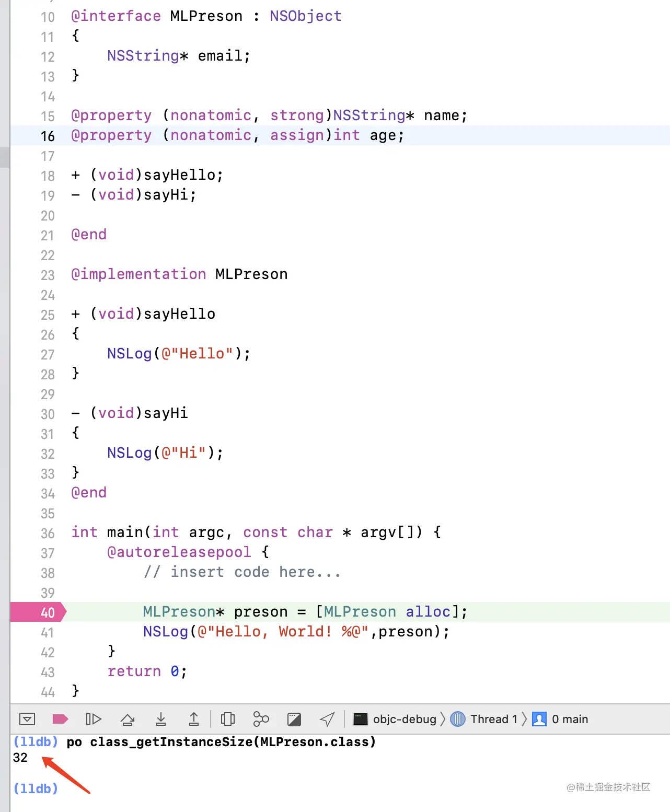Viewport: 670px width, 812px height.
Task: Click the "Hello, World! %@" string
Action: tap(283, 631)
